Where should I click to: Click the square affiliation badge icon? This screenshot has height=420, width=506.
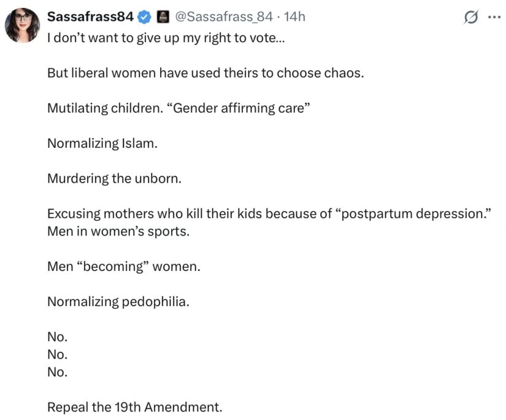(x=163, y=17)
